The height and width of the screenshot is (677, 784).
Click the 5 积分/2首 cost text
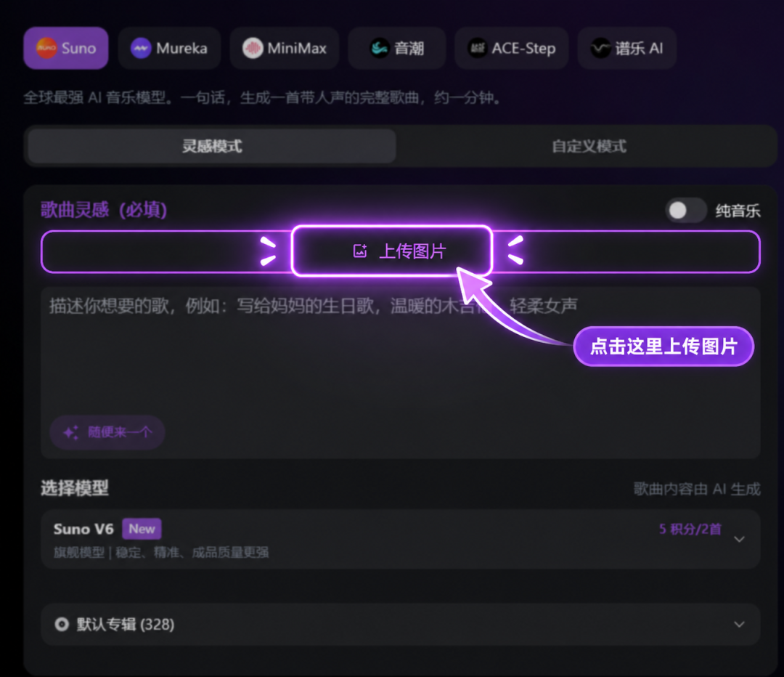pyautogui.click(x=690, y=529)
